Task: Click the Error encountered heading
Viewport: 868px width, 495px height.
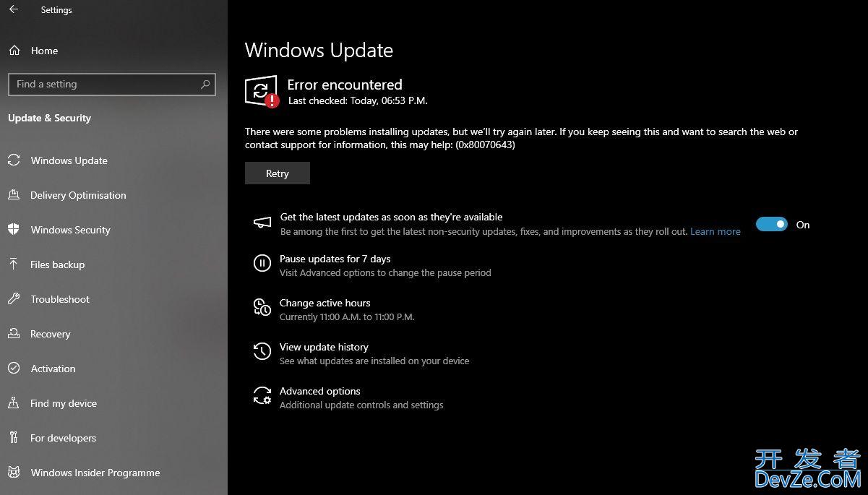Action: (x=345, y=85)
